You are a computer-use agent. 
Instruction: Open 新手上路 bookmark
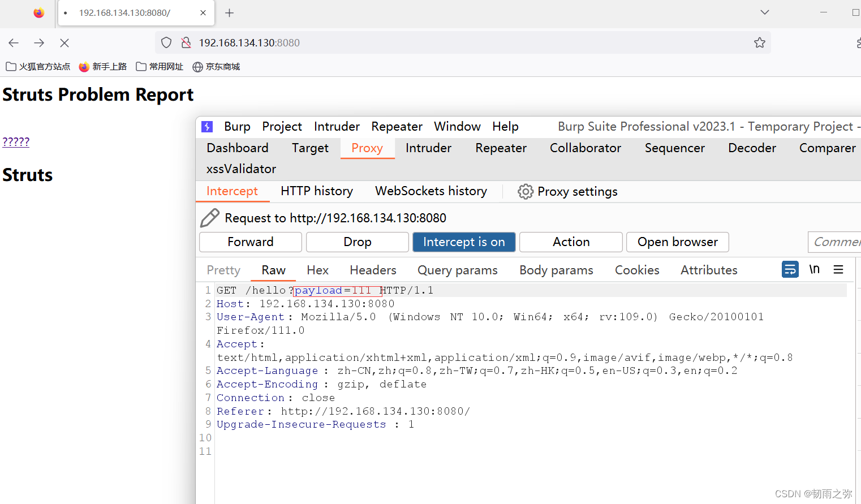(103, 67)
